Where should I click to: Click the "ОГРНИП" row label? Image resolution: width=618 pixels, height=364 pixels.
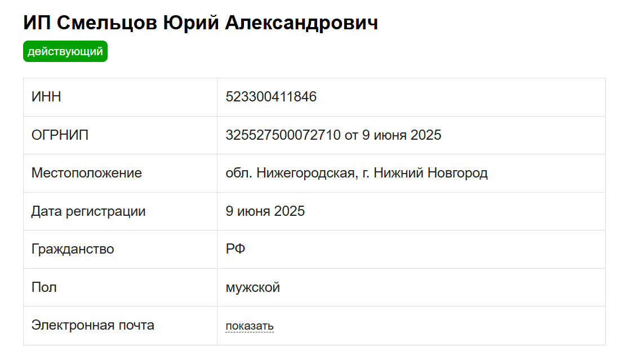tap(60, 135)
